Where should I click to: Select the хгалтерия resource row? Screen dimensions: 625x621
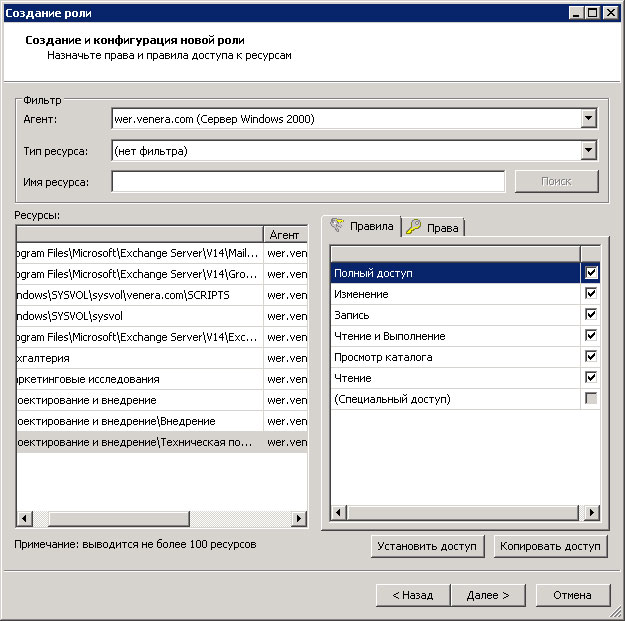pyautogui.click(x=162, y=358)
